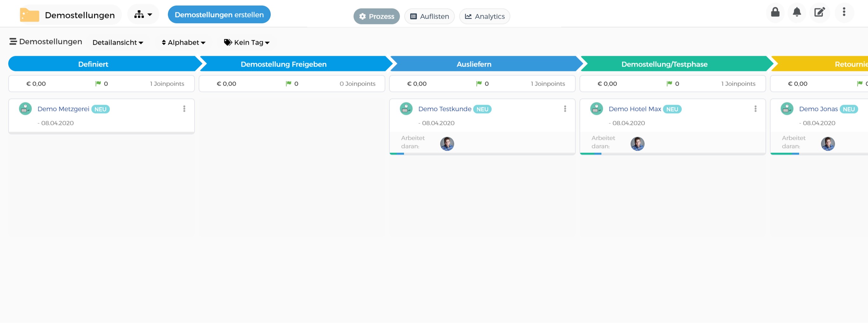Click the green flag in Ausliefern column
Screen dimensions: 868x323
coord(479,83)
